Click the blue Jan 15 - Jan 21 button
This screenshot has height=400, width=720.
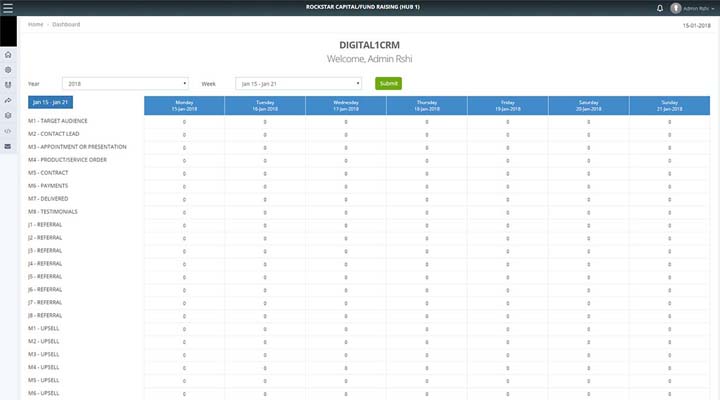pyautogui.click(x=51, y=102)
